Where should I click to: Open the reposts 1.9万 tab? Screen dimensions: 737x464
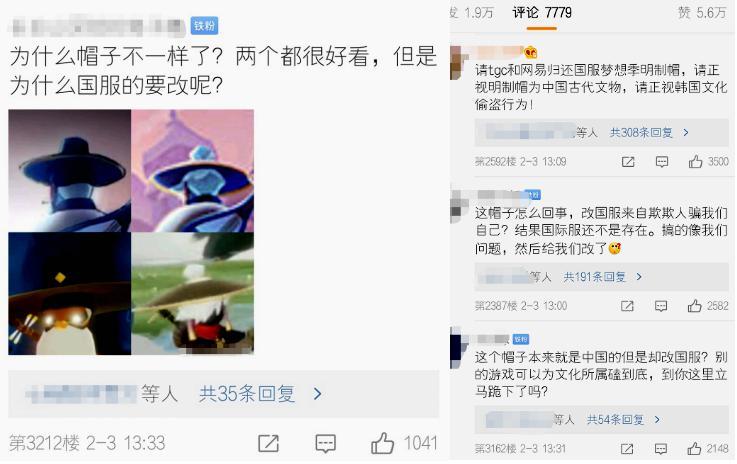coord(471,13)
